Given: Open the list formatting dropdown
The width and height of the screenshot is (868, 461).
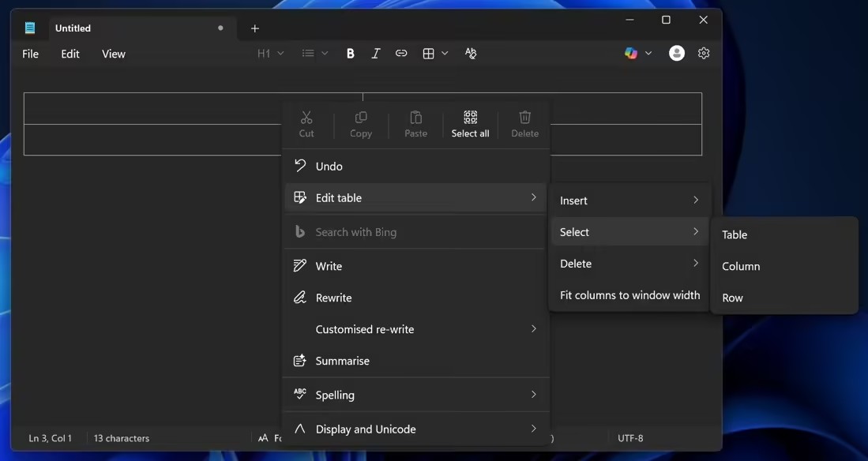Looking at the screenshot, I should [x=314, y=53].
